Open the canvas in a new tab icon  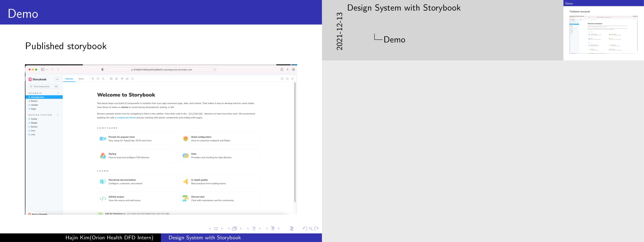coord(287,79)
